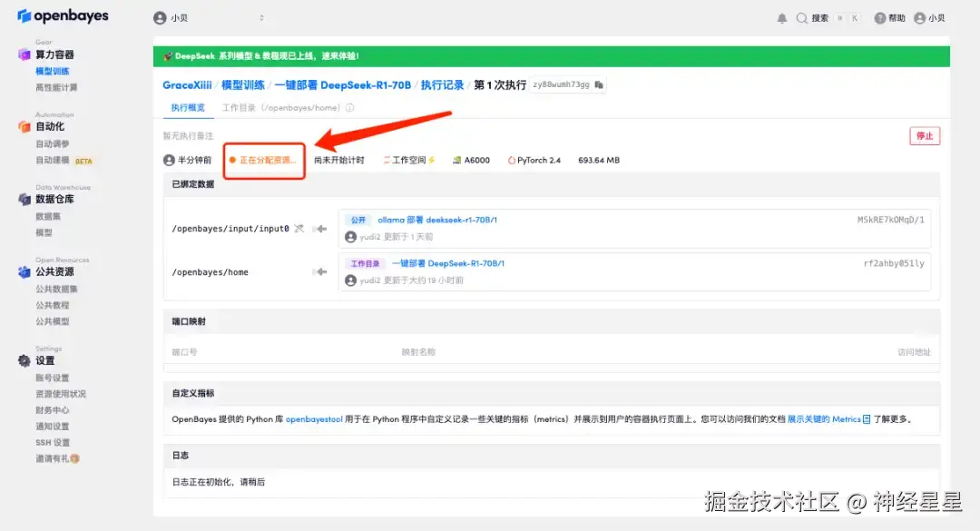Click the 设置 gear icon
The width and height of the screenshot is (980, 531).
point(24,360)
